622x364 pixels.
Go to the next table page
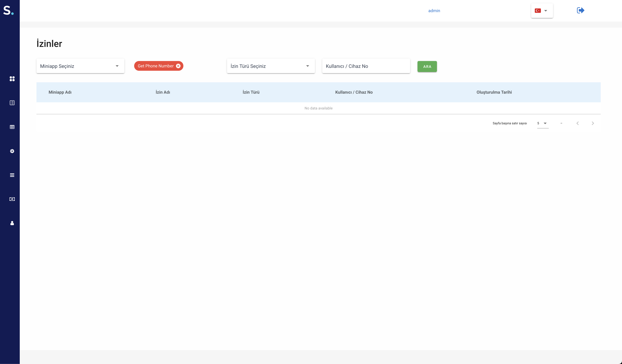click(x=593, y=123)
